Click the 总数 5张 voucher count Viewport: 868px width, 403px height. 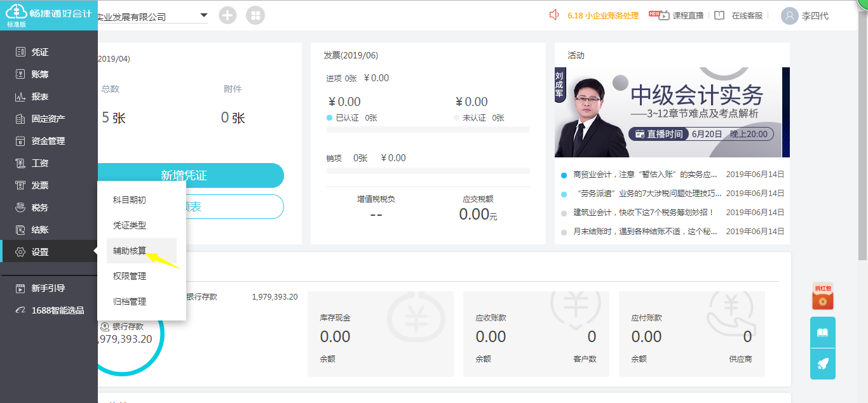coord(113,118)
